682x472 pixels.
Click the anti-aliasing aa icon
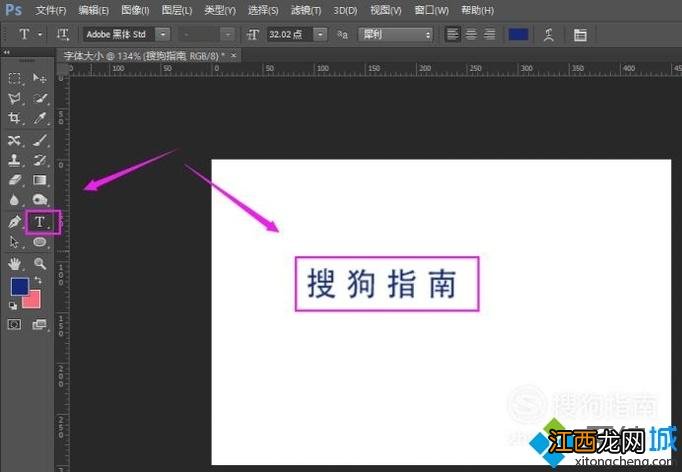point(342,35)
